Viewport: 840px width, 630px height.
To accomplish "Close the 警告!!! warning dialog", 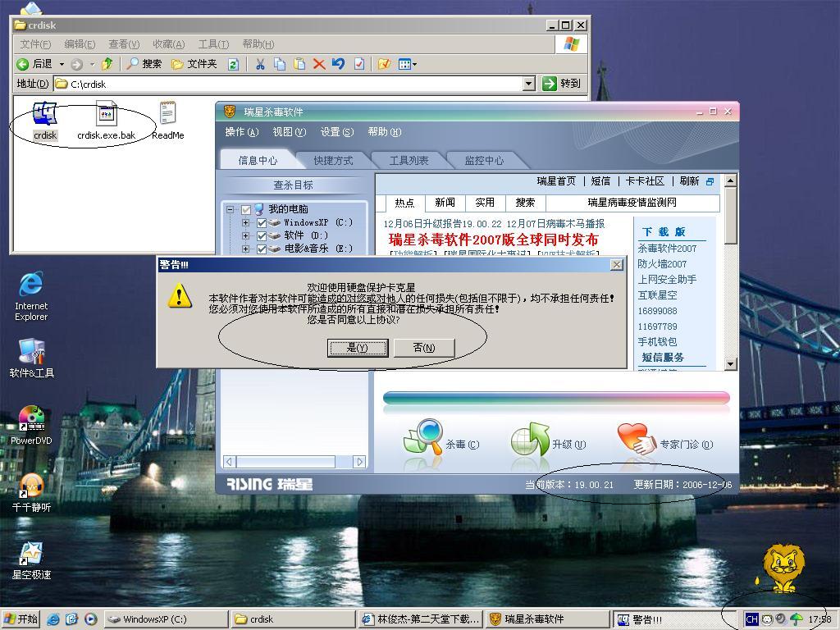I will pos(617,265).
